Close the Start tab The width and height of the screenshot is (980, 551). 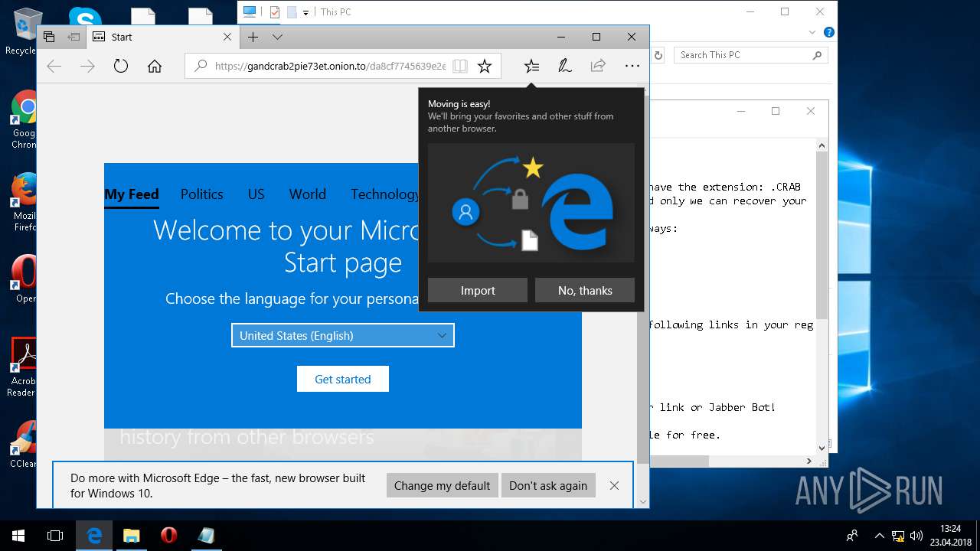tap(227, 37)
